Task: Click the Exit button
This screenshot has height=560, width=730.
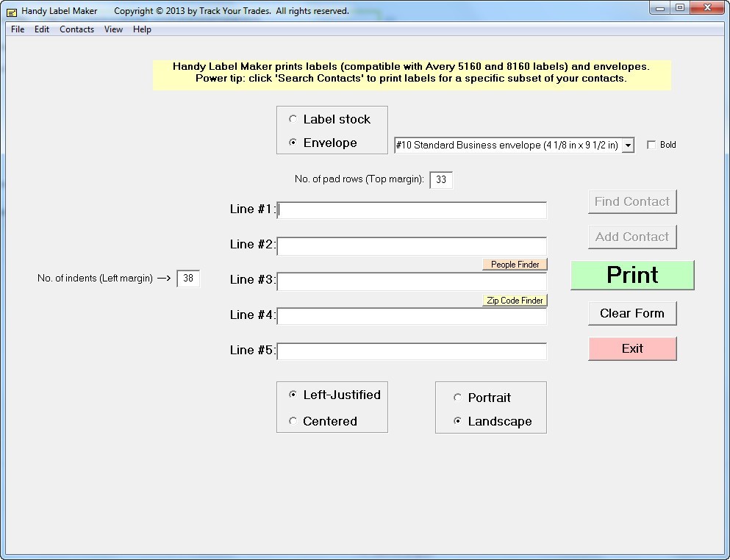Action: click(x=632, y=348)
